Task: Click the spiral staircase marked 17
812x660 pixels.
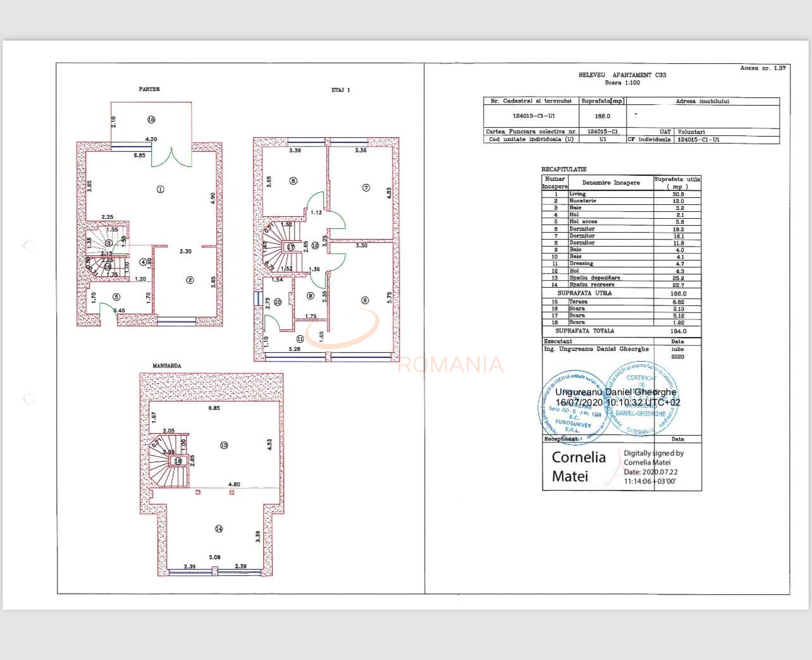Action: pyautogui.click(x=290, y=247)
